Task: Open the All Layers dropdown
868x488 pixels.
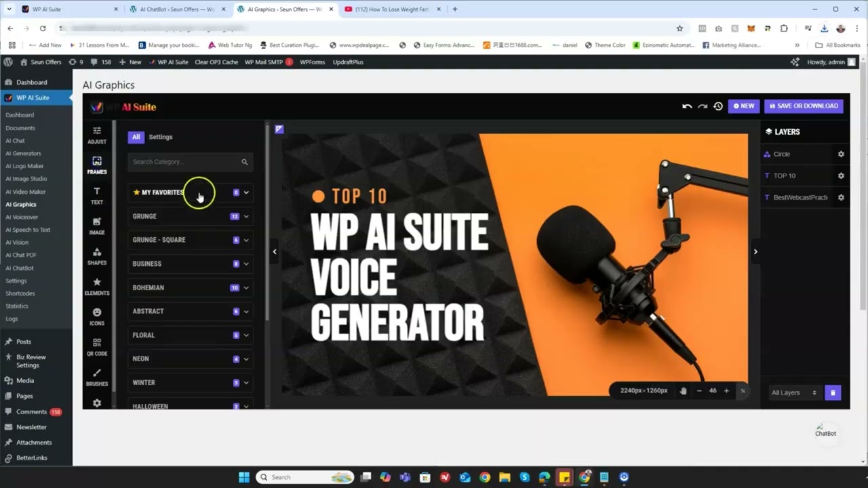Action: pyautogui.click(x=794, y=392)
